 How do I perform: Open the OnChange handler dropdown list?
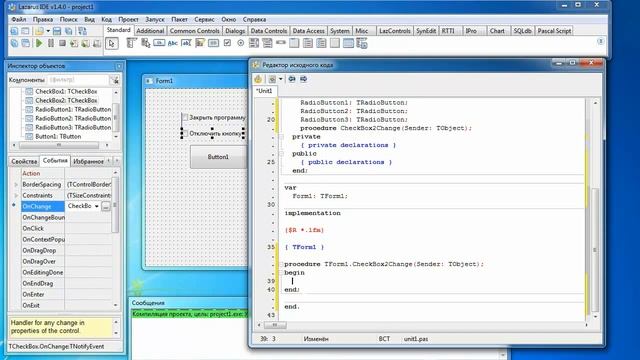pyautogui.click(x=97, y=207)
